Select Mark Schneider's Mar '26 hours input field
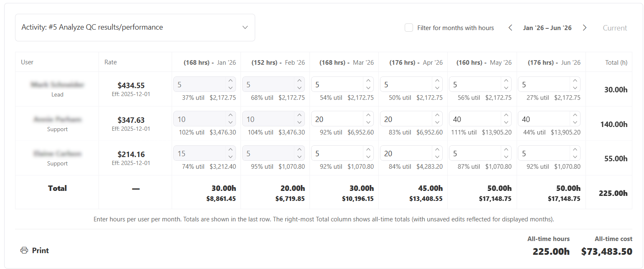Image resolution: width=644 pixels, height=269 pixels. point(338,84)
